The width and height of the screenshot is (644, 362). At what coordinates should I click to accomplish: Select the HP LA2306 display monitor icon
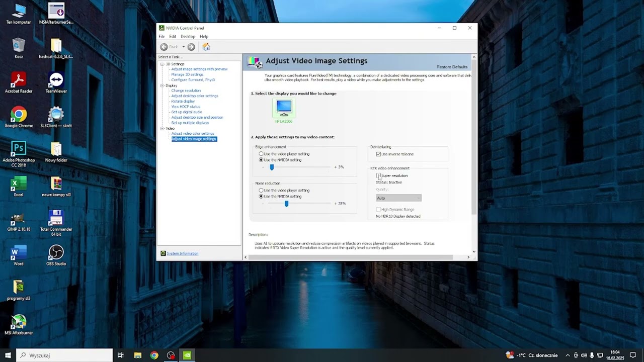pyautogui.click(x=284, y=107)
